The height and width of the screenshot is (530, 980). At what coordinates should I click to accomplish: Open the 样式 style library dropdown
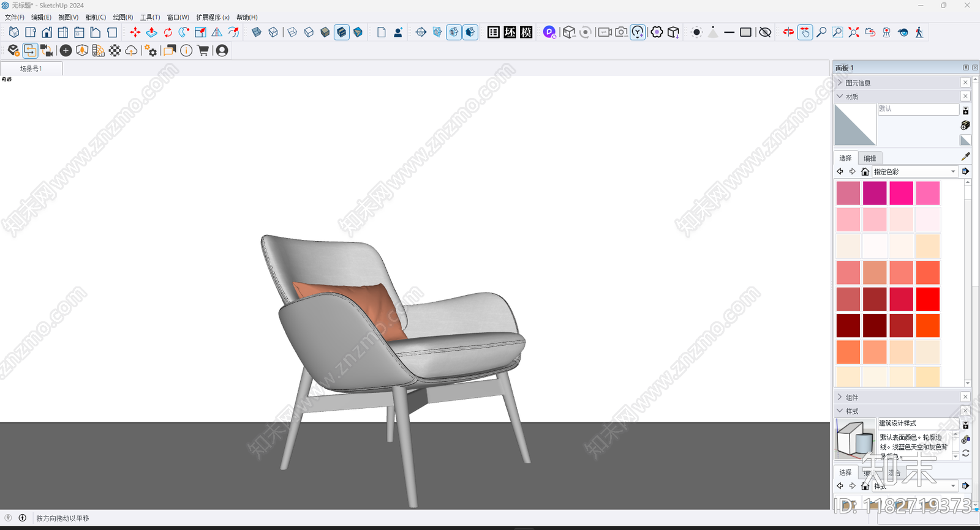point(914,486)
